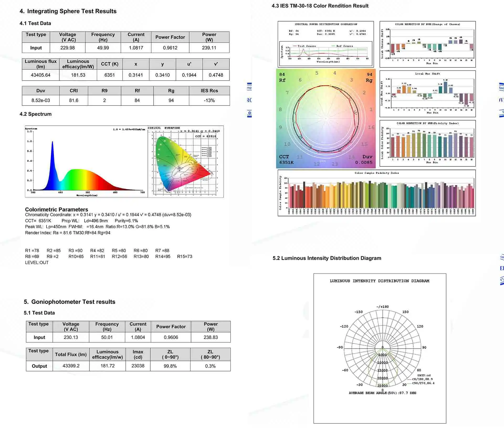
Task: Select the luminous flux value 43405.64
Action: [x=40, y=75]
